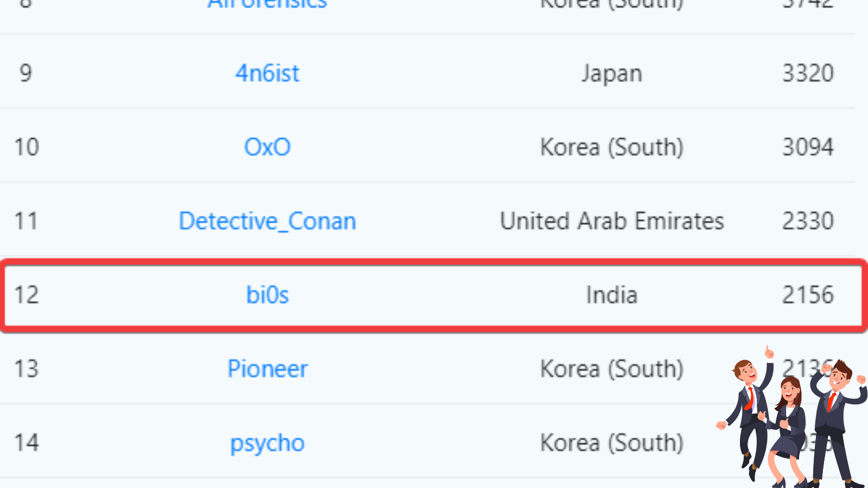Select Korea (South) in OxO's row
The width and height of the screenshot is (868, 488).
pos(611,147)
